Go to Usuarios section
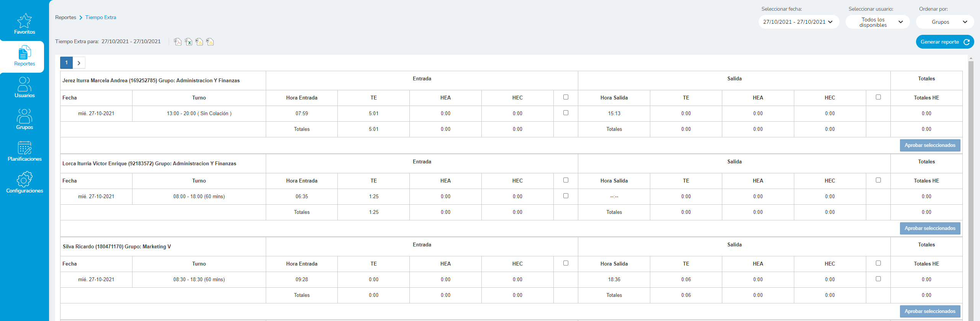 click(25, 87)
